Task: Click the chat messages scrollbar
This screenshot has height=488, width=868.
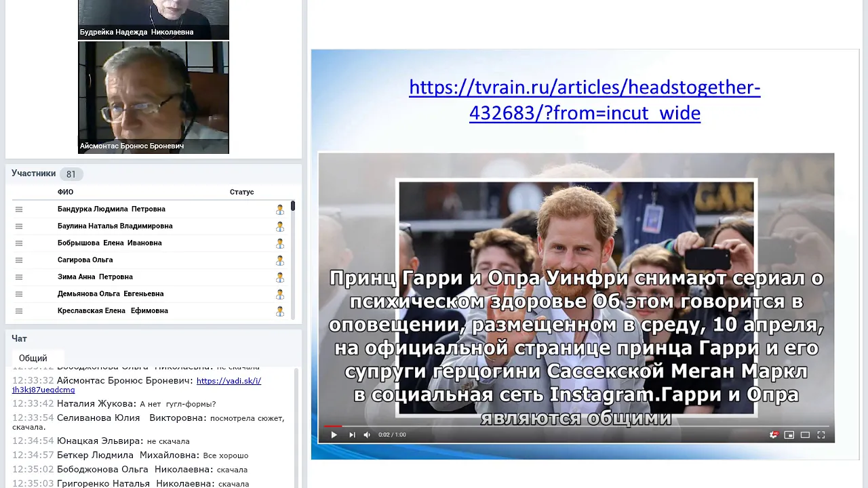Action: click(296, 428)
